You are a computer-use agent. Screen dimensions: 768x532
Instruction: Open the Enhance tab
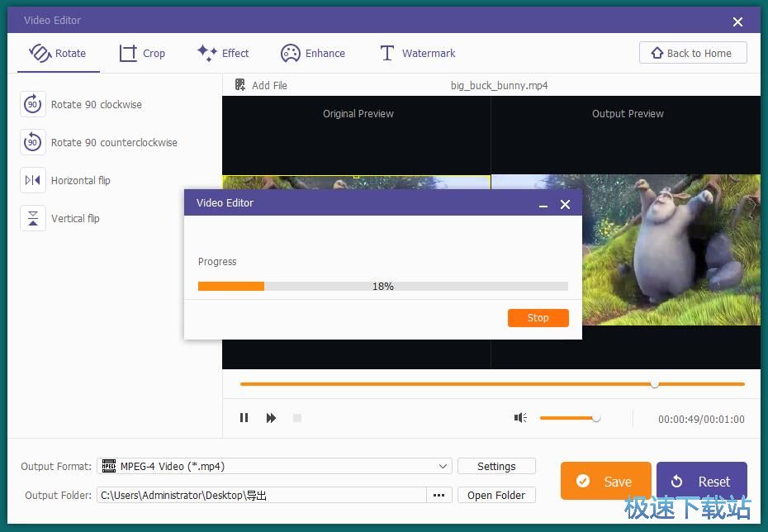pos(313,53)
